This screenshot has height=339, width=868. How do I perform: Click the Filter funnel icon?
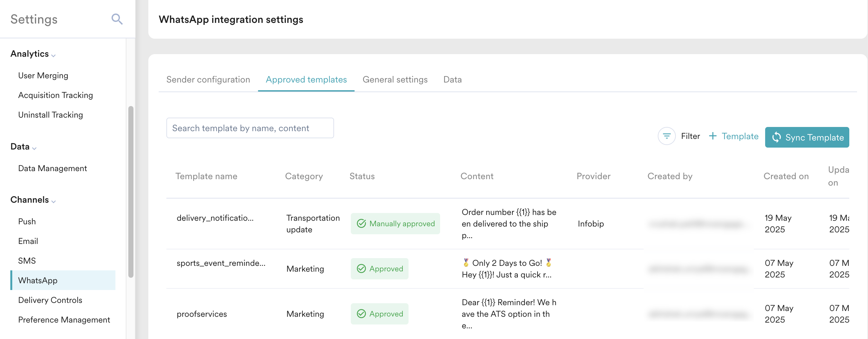click(x=666, y=136)
